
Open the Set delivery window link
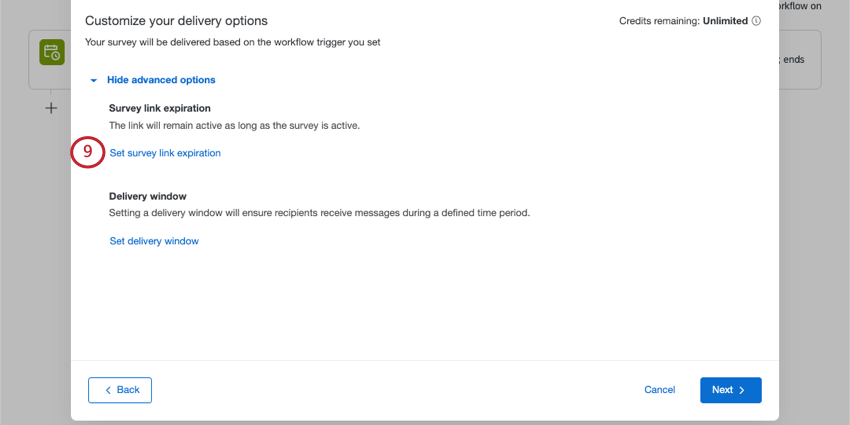click(x=154, y=241)
